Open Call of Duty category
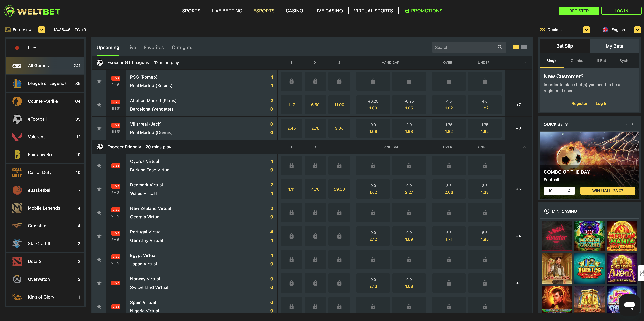This screenshot has width=644, height=321. (x=45, y=172)
